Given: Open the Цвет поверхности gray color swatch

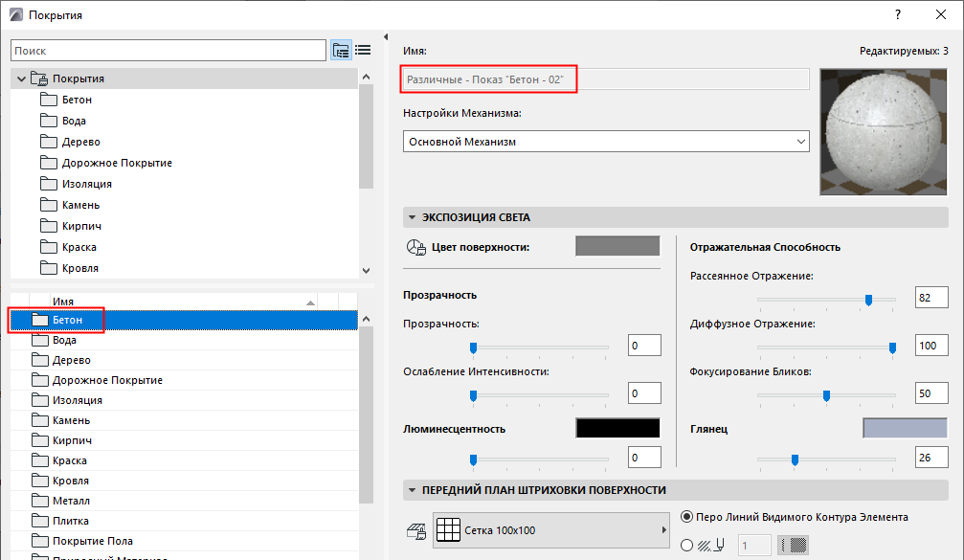Looking at the screenshot, I should point(617,246).
